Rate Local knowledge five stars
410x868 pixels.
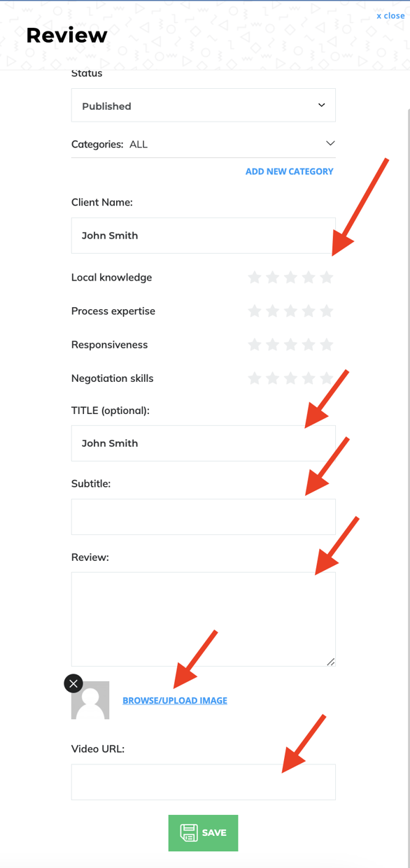coord(327,278)
